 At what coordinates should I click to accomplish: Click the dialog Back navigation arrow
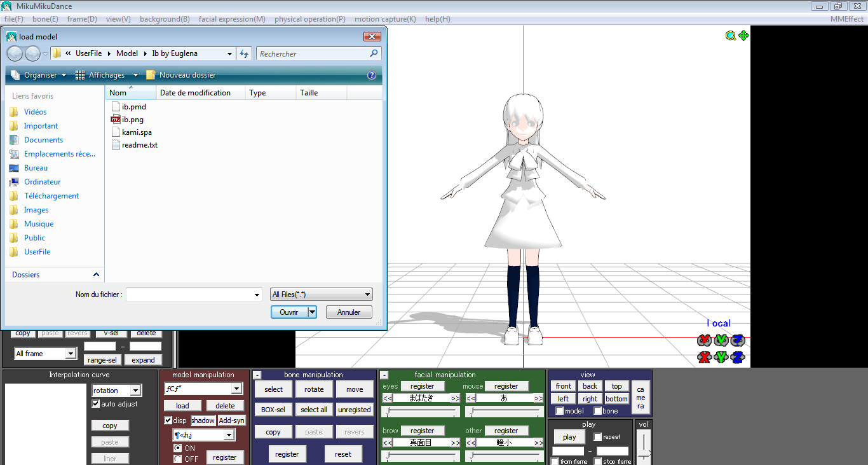15,53
